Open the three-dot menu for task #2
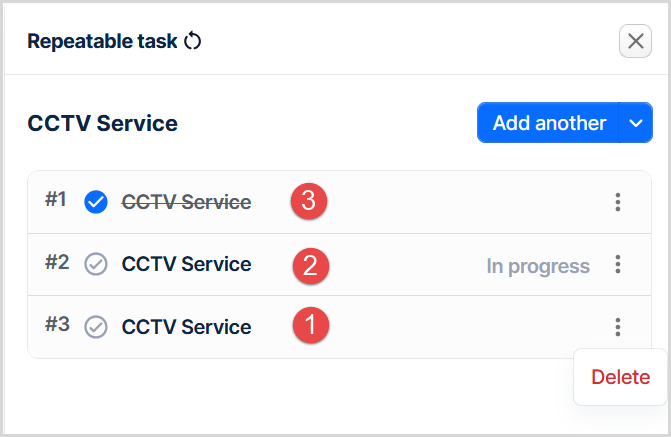Screen dimensions: 671x437 (618, 265)
